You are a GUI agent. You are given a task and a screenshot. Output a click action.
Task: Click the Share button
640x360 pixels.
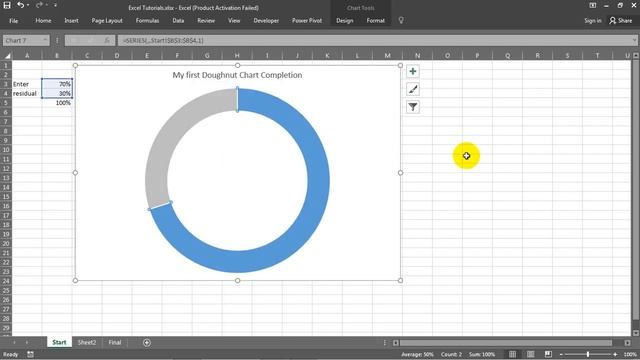click(x=621, y=20)
